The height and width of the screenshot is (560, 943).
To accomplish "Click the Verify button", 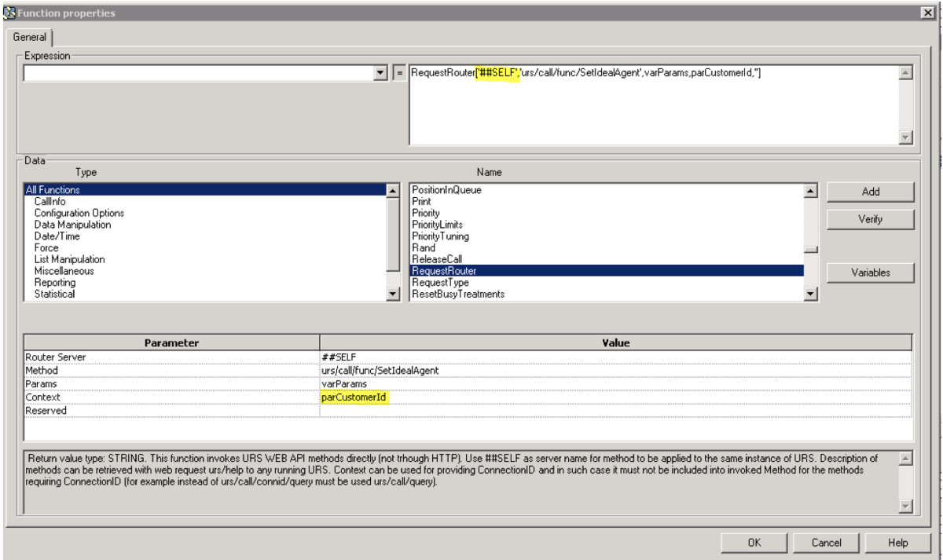I will click(x=869, y=220).
